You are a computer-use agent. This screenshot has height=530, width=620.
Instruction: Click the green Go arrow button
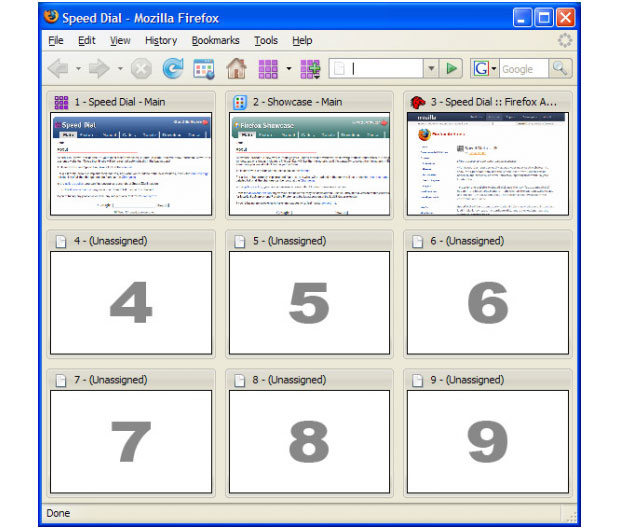[x=451, y=68]
